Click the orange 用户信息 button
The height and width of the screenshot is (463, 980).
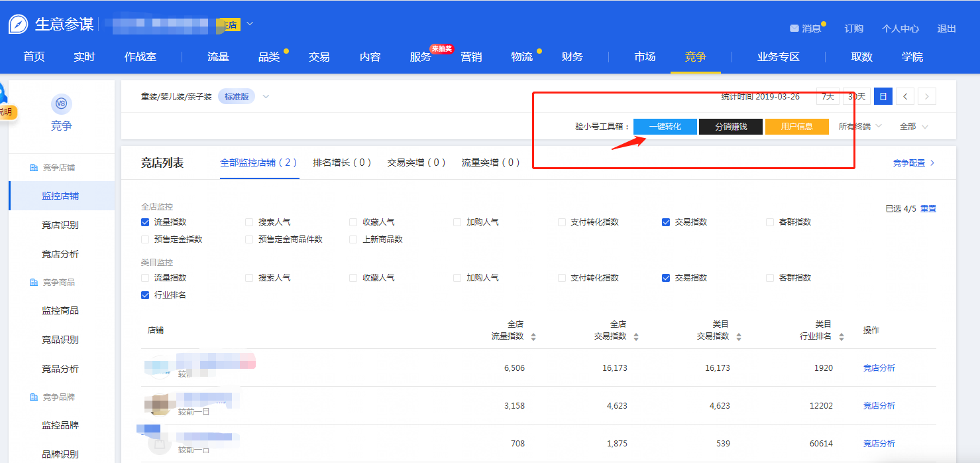796,127
